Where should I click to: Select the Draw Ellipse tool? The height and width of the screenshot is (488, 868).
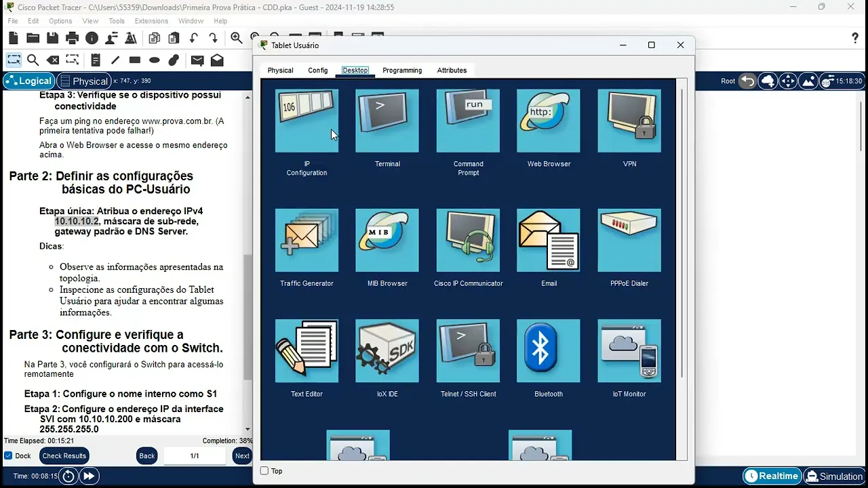pyautogui.click(x=155, y=60)
